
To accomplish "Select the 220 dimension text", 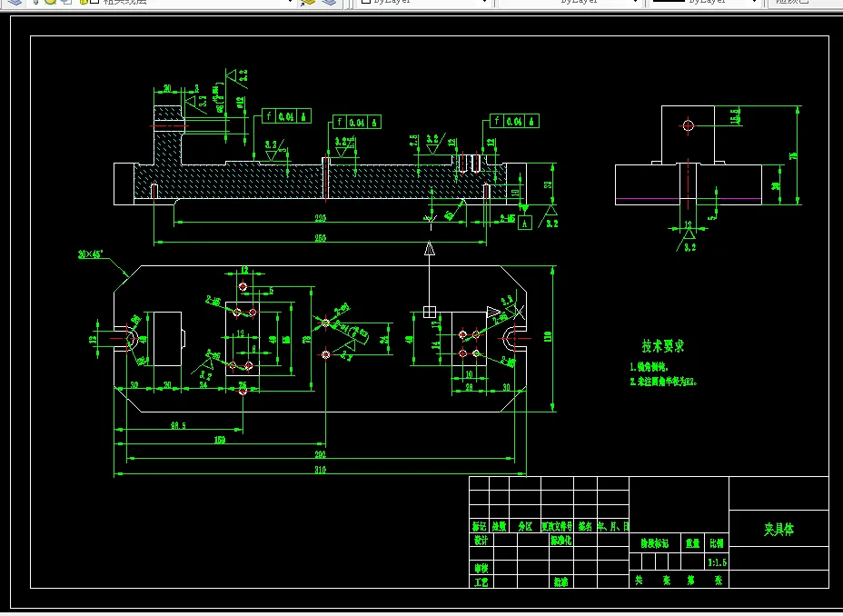I will click(x=320, y=218).
